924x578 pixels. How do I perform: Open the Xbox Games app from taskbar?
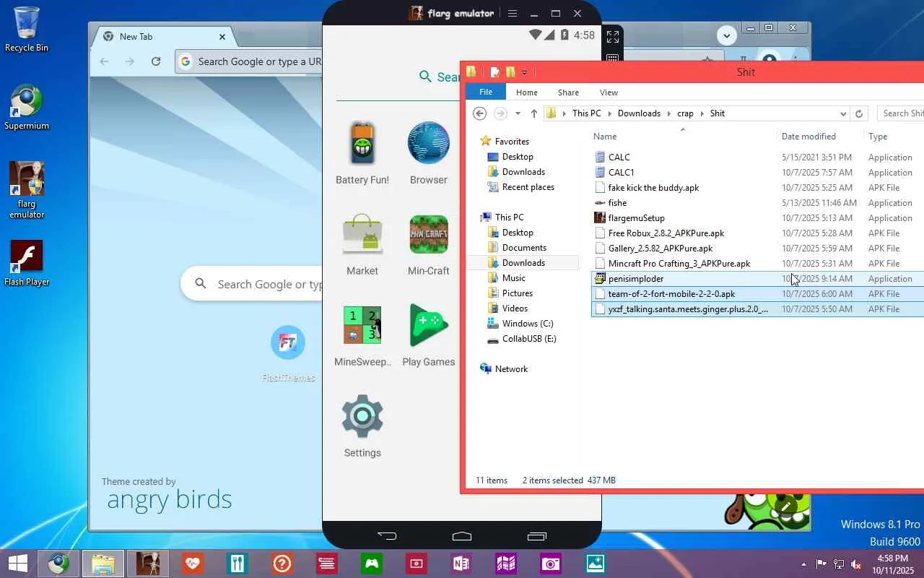[372, 564]
